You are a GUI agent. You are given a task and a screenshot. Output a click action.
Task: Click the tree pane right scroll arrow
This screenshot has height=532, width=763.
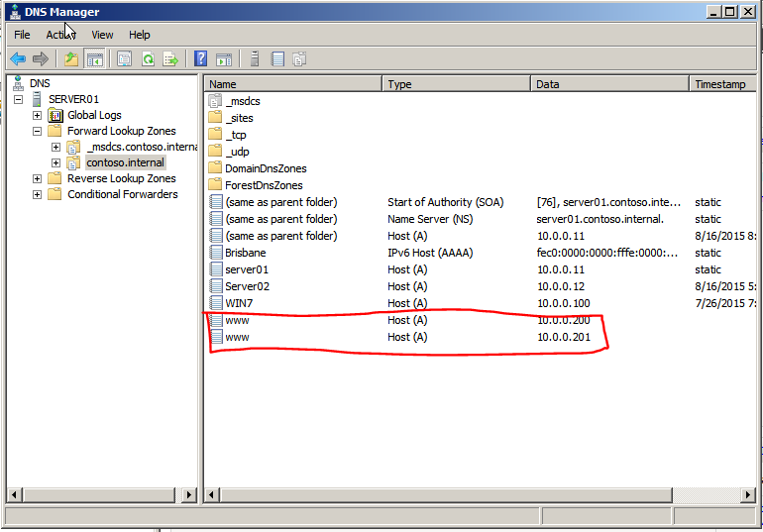click(189, 495)
